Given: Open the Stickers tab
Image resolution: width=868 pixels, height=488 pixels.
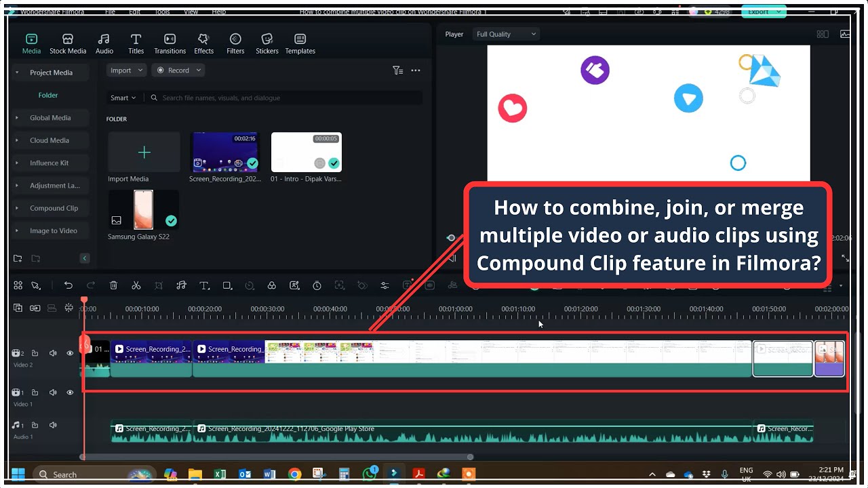Looking at the screenshot, I should pos(267,44).
